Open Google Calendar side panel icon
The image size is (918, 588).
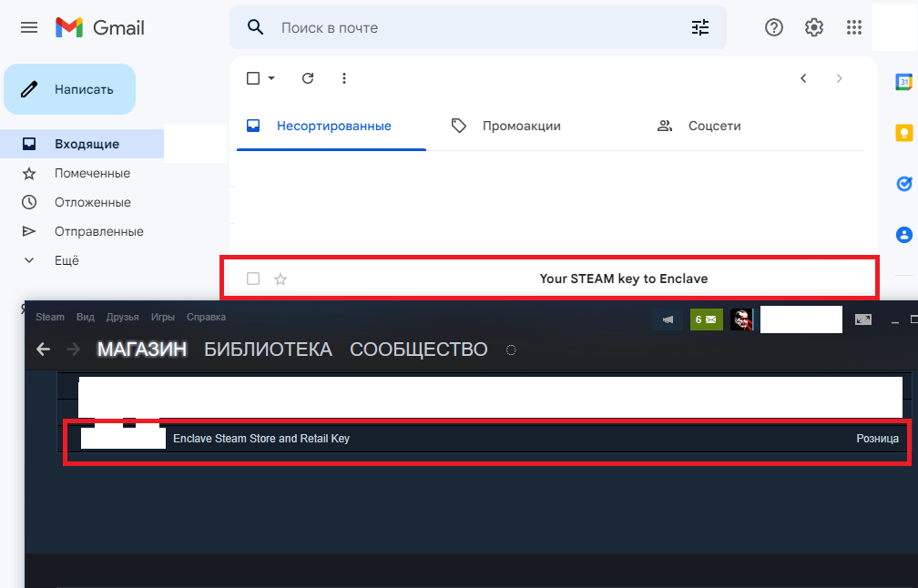904,82
